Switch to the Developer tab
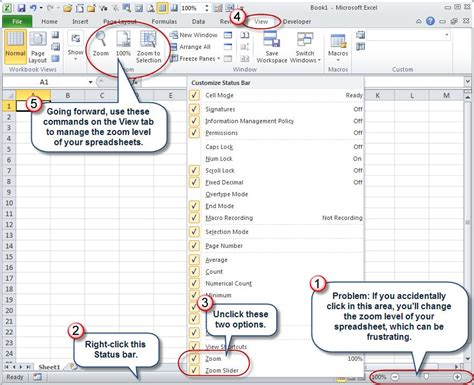The image size is (474, 385). [x=297, y=21]
